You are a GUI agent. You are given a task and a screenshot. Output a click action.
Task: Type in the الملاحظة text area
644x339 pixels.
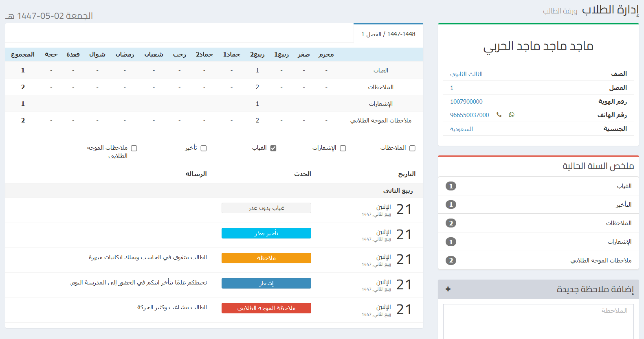tap(538, 322)
